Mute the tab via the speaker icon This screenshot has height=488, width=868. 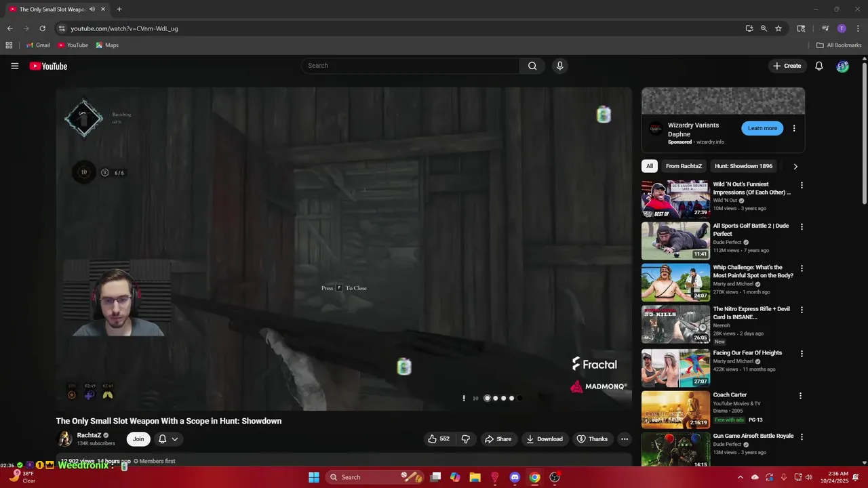pos(92,9)
